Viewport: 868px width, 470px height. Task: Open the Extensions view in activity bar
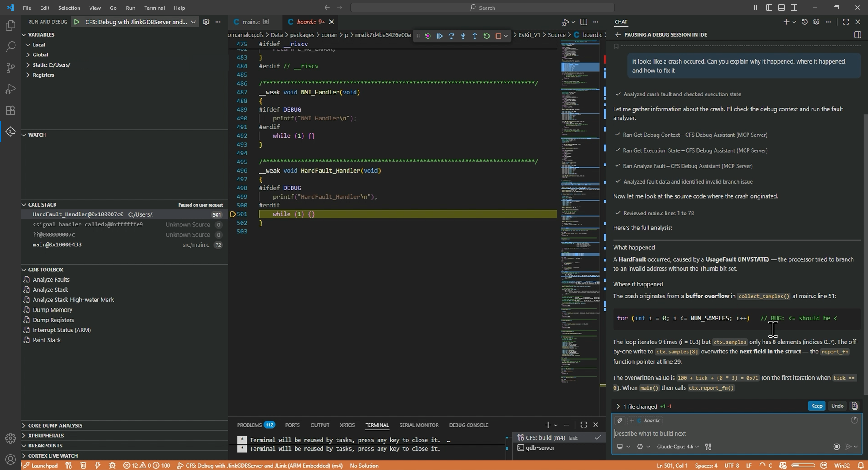pos(10,110)
